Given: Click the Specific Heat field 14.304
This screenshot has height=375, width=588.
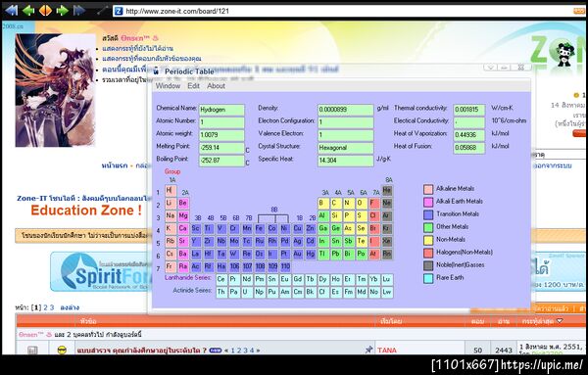Looking at the screenshot, I should 345,161.
